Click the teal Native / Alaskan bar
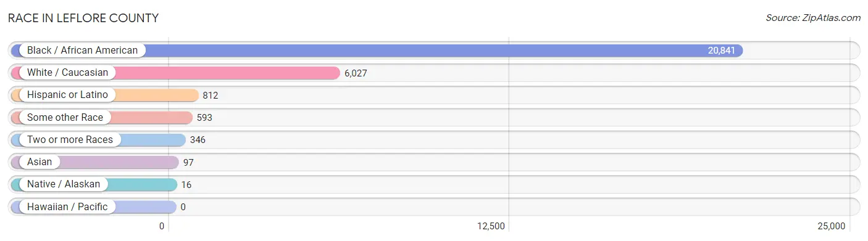Screen dimensions: 868x241 coord(94,184)
